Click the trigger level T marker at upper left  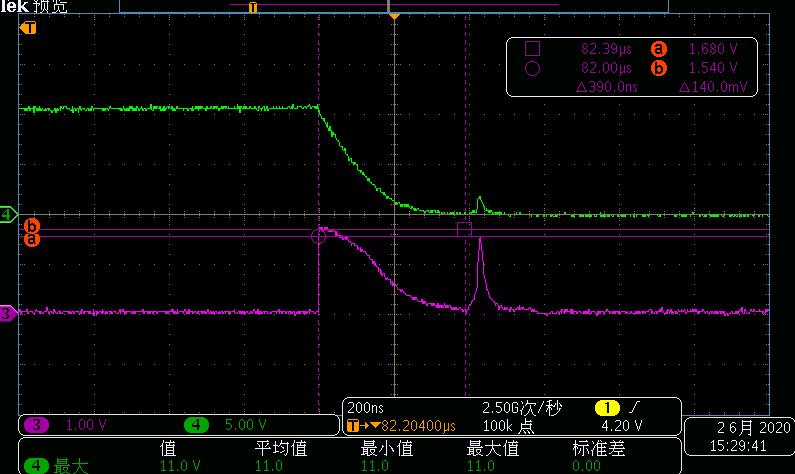(x=28, y=28)
